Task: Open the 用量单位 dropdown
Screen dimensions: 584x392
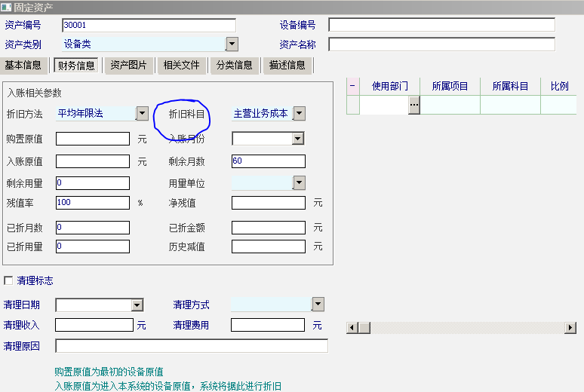Action: [299, 183]
